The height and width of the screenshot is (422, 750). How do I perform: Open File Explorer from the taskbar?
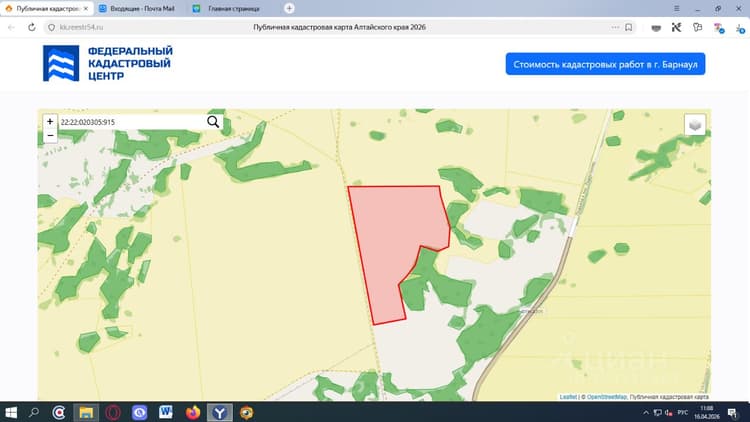pyautogui.click(x=86, y=412)
